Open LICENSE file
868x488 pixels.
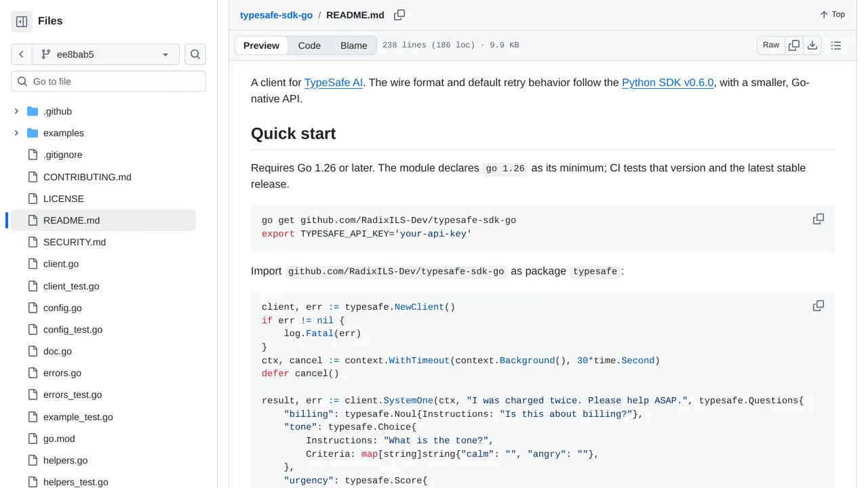[64, 199]
